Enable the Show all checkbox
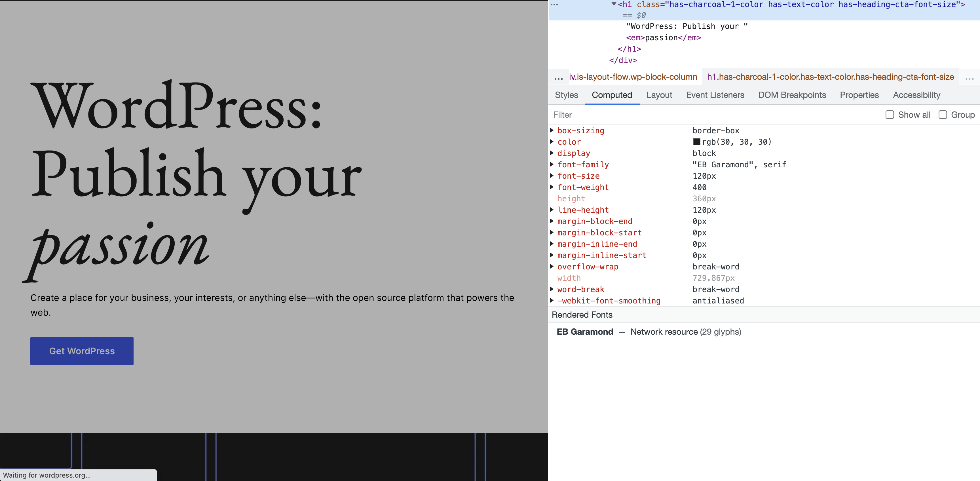The width and height of the screenshot is (980, 481). 890,115
